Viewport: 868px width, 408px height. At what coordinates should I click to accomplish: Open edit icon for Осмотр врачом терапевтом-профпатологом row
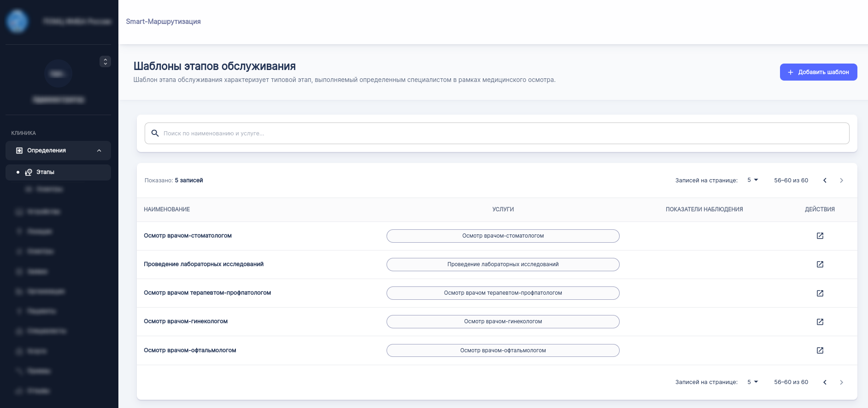[x=820, y=293]
